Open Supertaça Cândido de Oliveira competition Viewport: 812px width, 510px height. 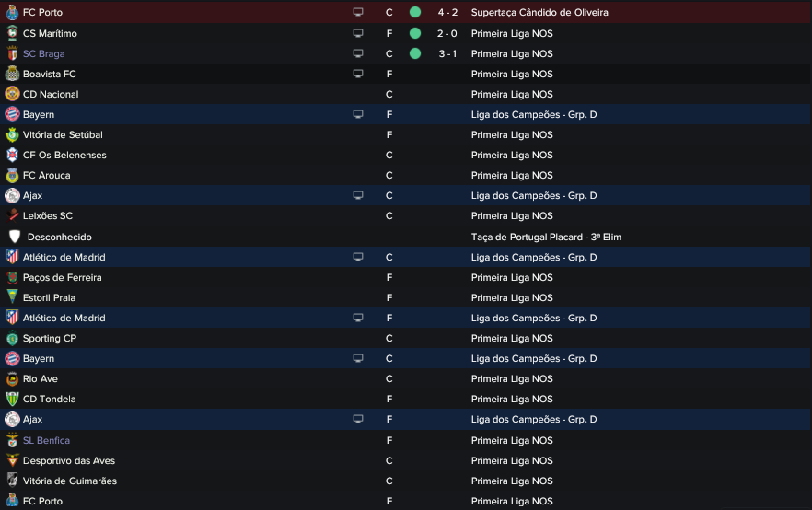coord(539,13)
